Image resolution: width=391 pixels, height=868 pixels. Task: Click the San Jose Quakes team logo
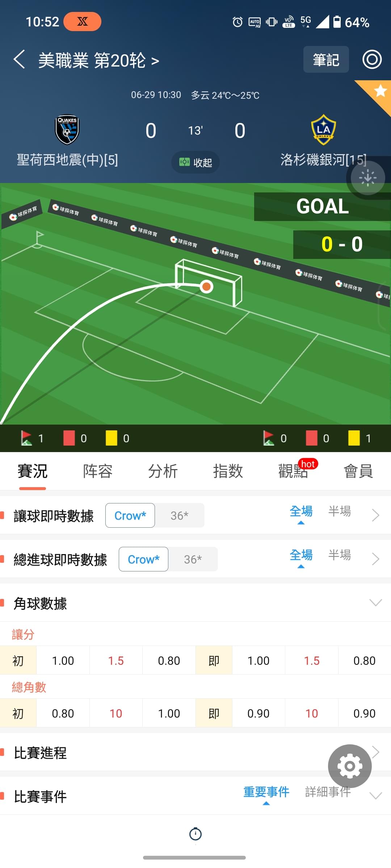pos(67,130)
